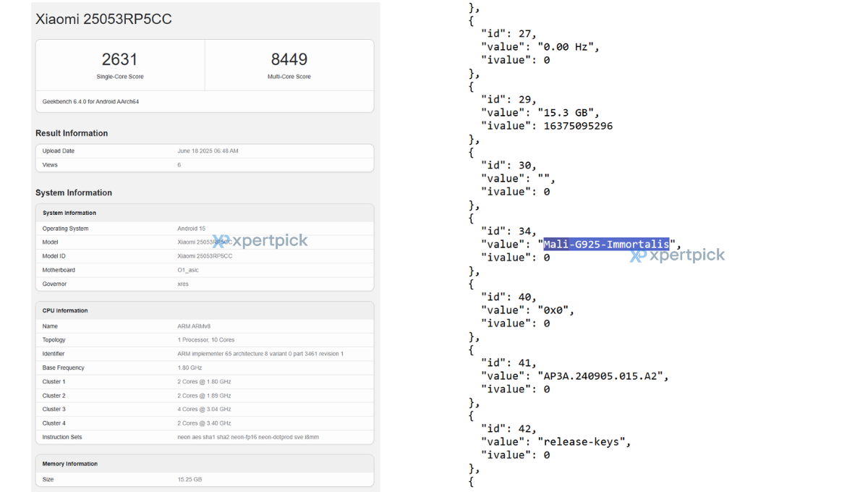Click the JSON line "id": 40
This screenshot has height=492, width=868.
[509, 297]
